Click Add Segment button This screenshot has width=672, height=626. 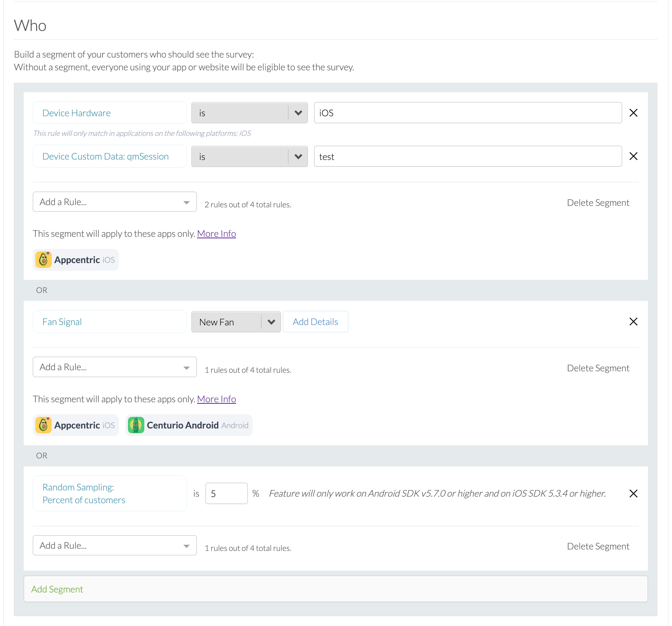point(57,589)
